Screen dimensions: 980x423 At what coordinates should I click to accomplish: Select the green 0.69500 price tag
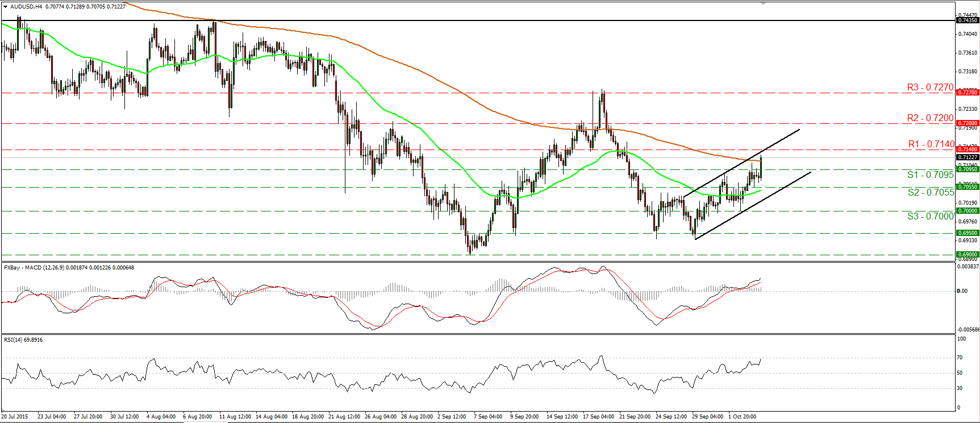click(x=968, y=233)
